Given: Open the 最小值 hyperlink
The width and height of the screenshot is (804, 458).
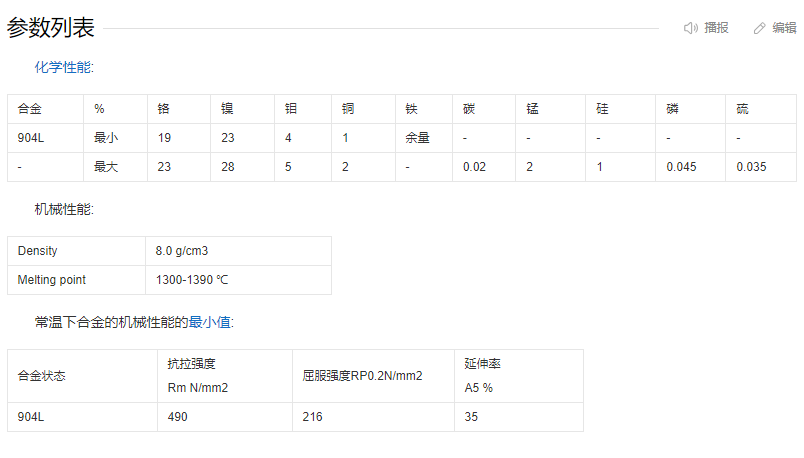Looking at the screenshot, I should point(210,322).
